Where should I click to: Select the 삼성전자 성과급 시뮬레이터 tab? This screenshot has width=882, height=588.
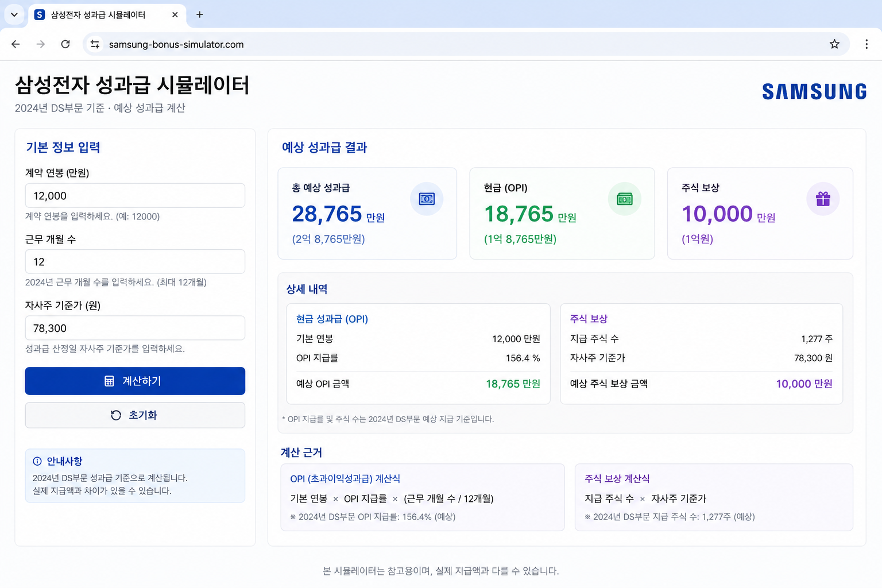(107, 15)
